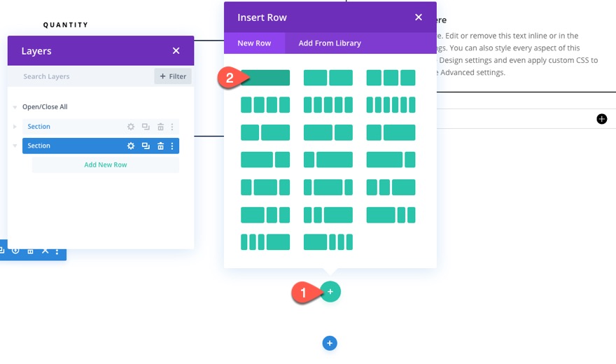The image size is (616, 364).
Task: Delete the first unselected Section layer
Action: [x=160, y=127]
